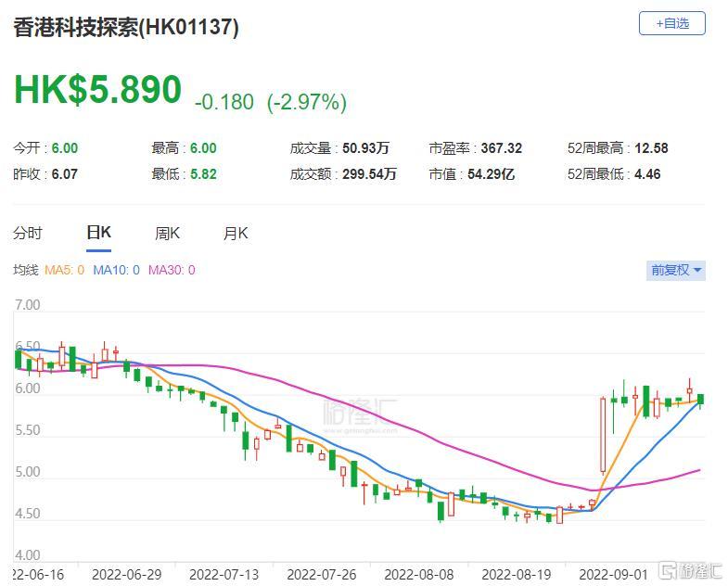This screenshot has height=586, width=728.
Task: Click the 4.50 y-axis price label
Action: [28, 514]
